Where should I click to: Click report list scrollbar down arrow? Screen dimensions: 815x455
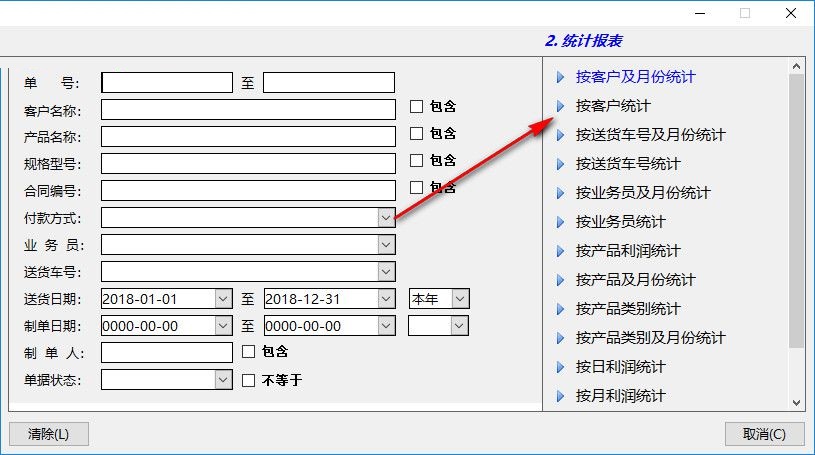coord(796,403)
